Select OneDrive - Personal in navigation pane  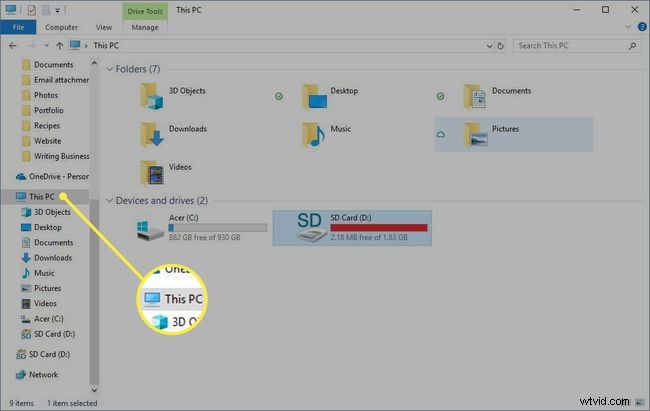pyautogui.click(x=52, y=177)
